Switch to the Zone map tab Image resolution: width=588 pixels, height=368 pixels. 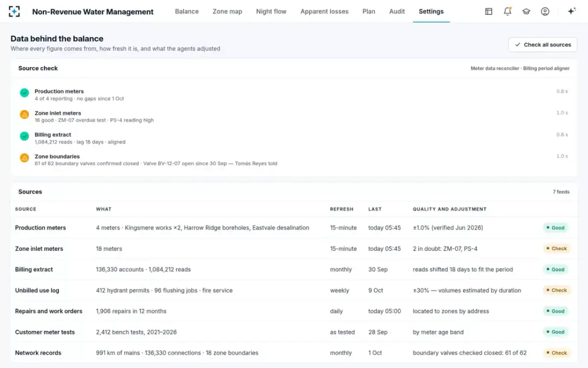[x=227, y=11]
